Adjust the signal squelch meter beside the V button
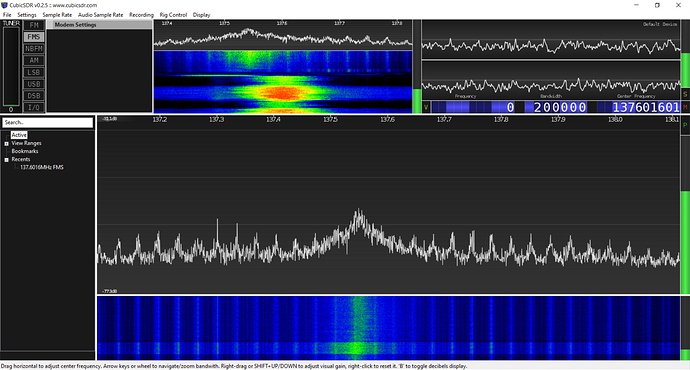Image resolution: width=690 pixels, height=370 pixels. click(417, 67)
